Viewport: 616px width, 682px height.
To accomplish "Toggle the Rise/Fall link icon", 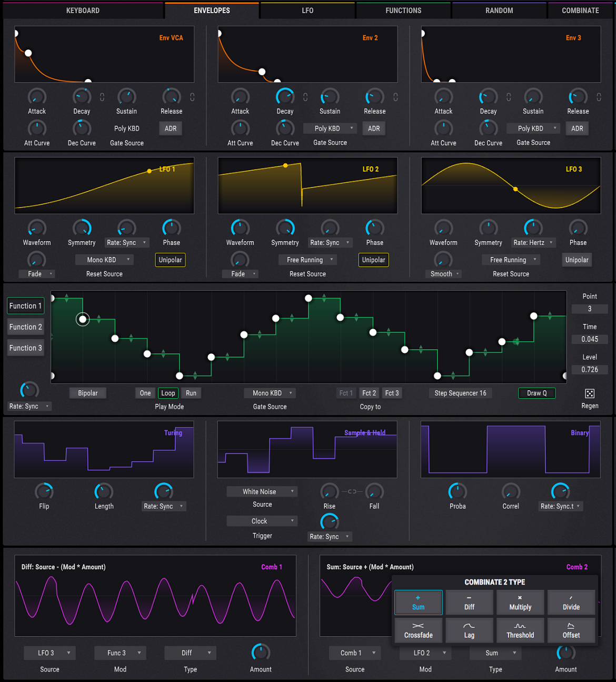I will tap(352, 491).
